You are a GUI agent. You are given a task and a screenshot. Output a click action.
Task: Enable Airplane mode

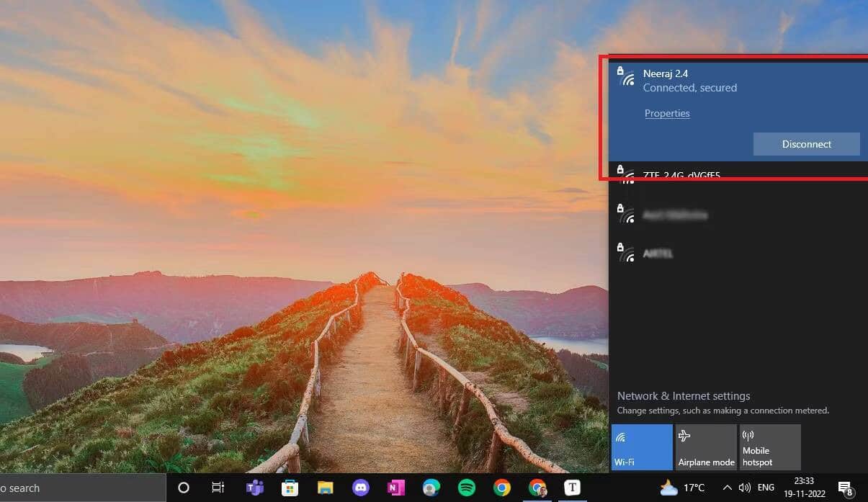705,447
